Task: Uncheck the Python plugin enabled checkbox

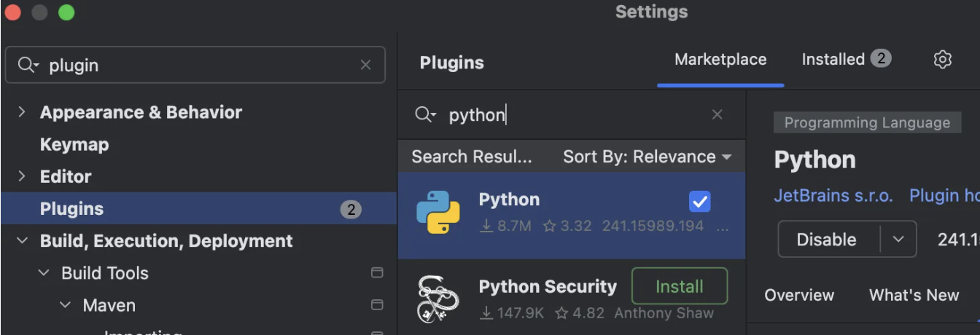Action: click(x=699, y=202)
